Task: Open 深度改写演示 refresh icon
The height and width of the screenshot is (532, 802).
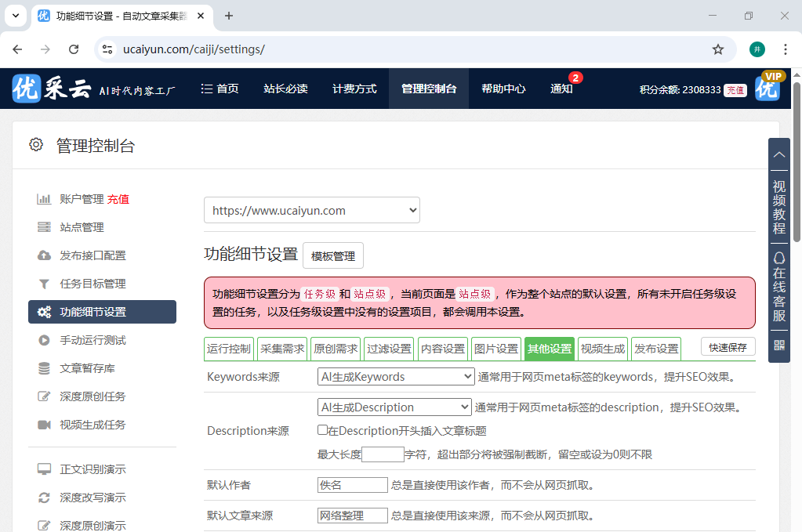Action: click(x=45, y=497)
